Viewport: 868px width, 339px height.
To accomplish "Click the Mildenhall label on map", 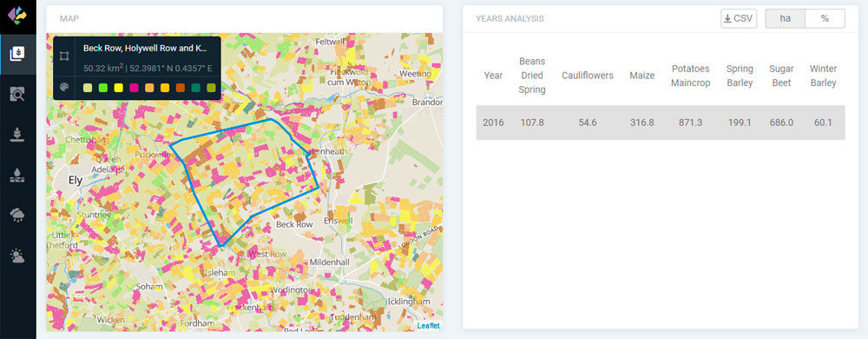I will click(x=329, y=262).
